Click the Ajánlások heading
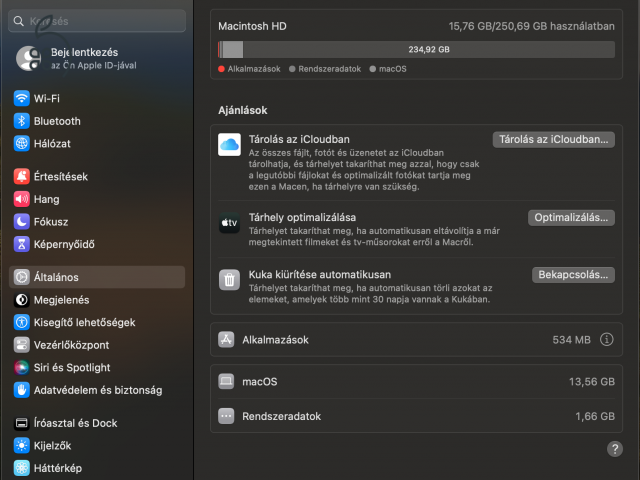 (243, 110)
